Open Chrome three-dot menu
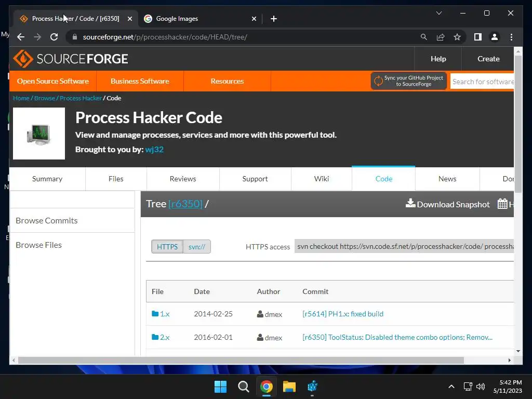 [x=511, y=37]
